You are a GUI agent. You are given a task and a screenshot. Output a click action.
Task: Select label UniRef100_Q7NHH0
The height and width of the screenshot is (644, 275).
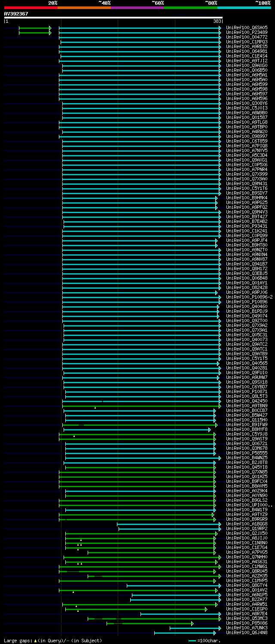point(247,557)
